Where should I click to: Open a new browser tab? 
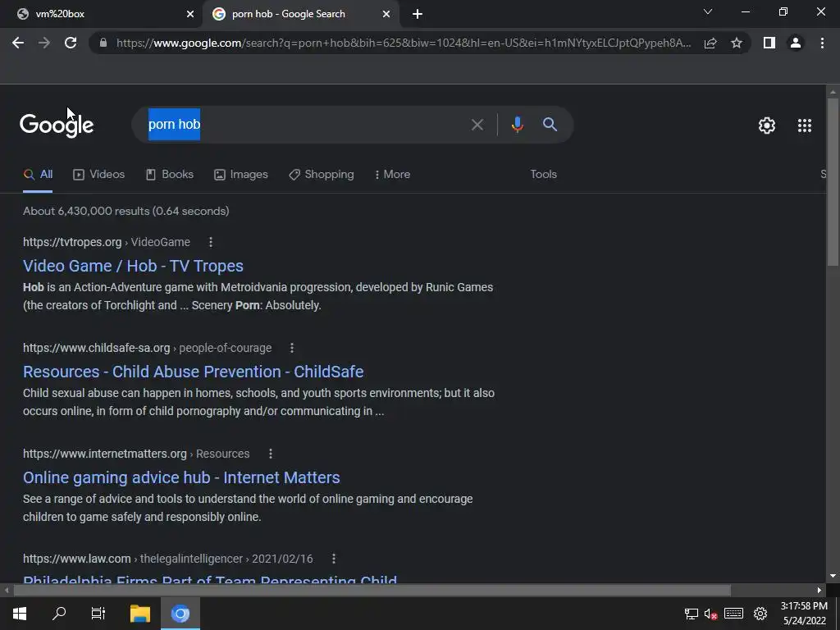tap(418, 14)
